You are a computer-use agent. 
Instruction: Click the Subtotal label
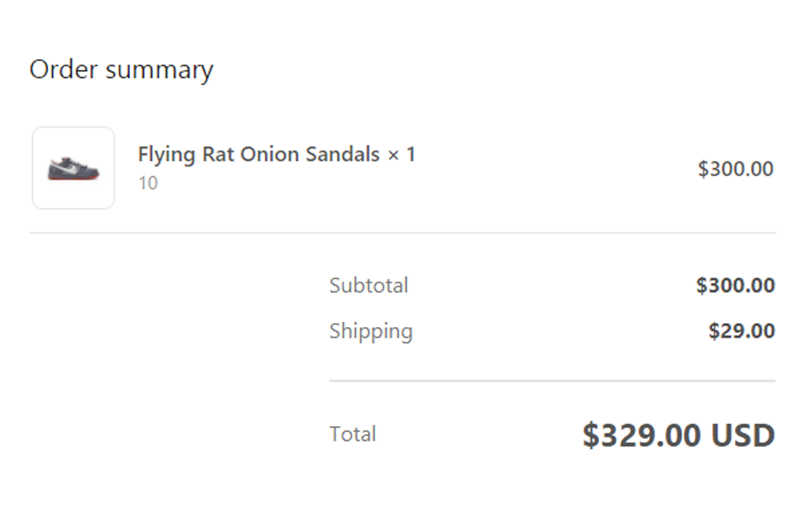pos(369,286)
